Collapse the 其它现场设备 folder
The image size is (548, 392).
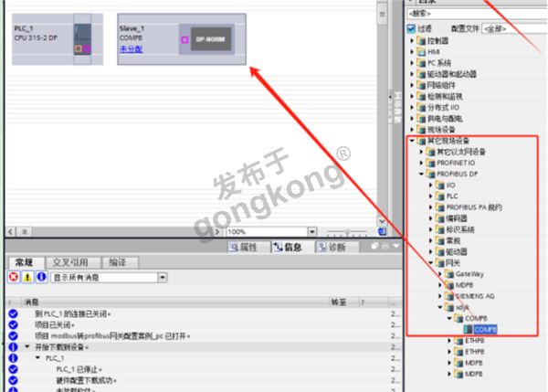412,141
